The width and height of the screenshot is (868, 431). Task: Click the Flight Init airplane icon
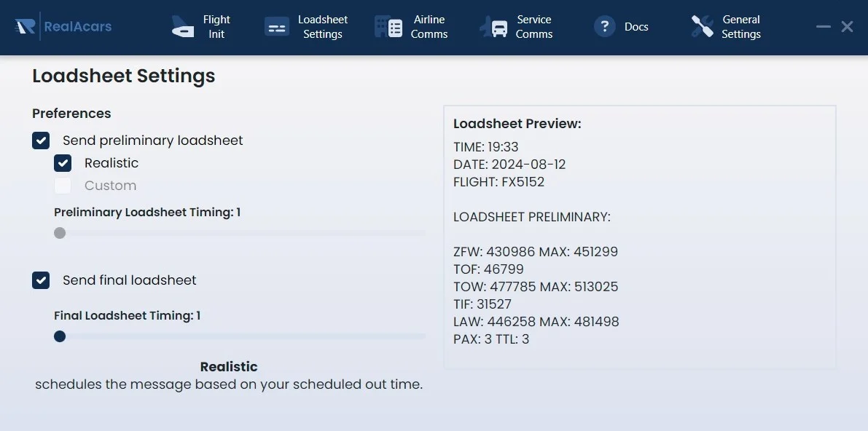(182, 27)
